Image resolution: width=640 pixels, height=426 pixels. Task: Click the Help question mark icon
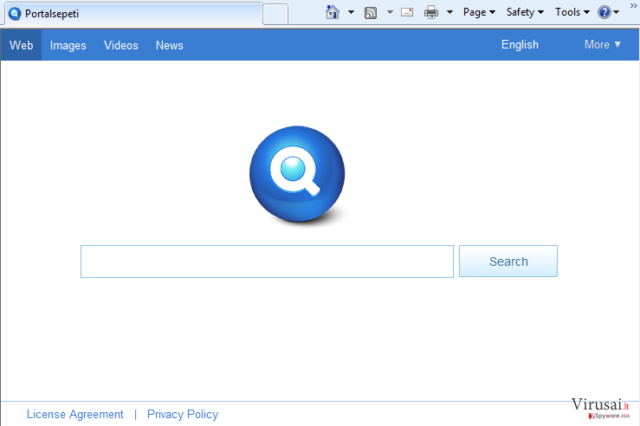(x=604, y=12)
